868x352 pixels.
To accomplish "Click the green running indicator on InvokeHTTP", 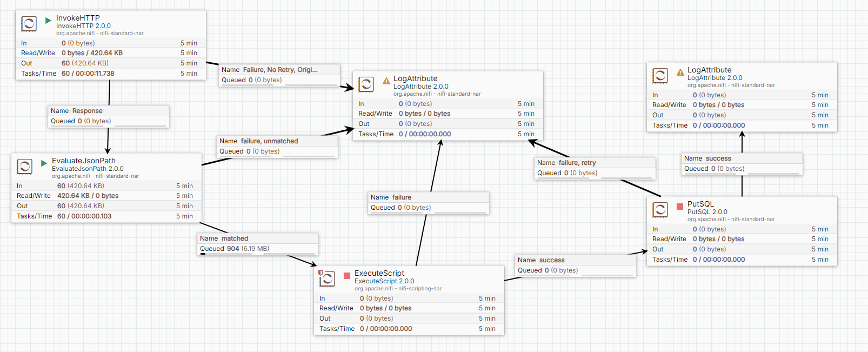I will pos(48,21).
